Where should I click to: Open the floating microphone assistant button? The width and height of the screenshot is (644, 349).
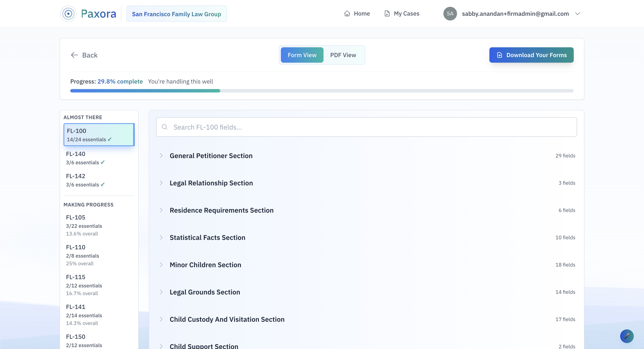pos(627,336)
